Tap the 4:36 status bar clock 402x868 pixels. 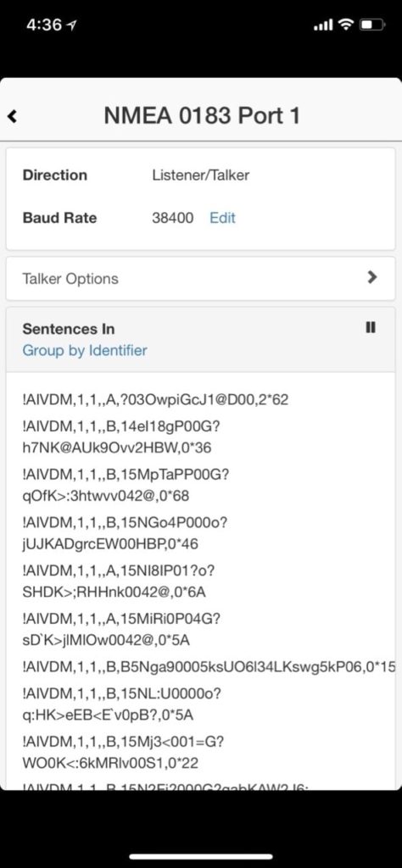[44, 25]
